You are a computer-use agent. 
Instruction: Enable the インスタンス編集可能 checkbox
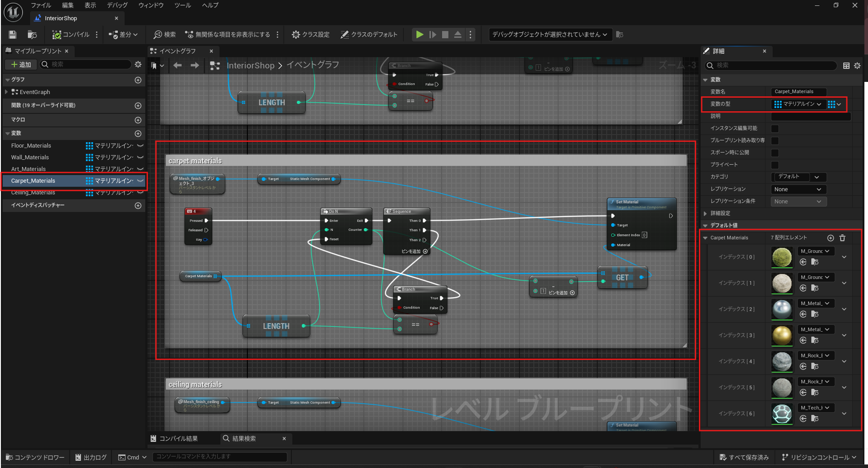[775, 129]
